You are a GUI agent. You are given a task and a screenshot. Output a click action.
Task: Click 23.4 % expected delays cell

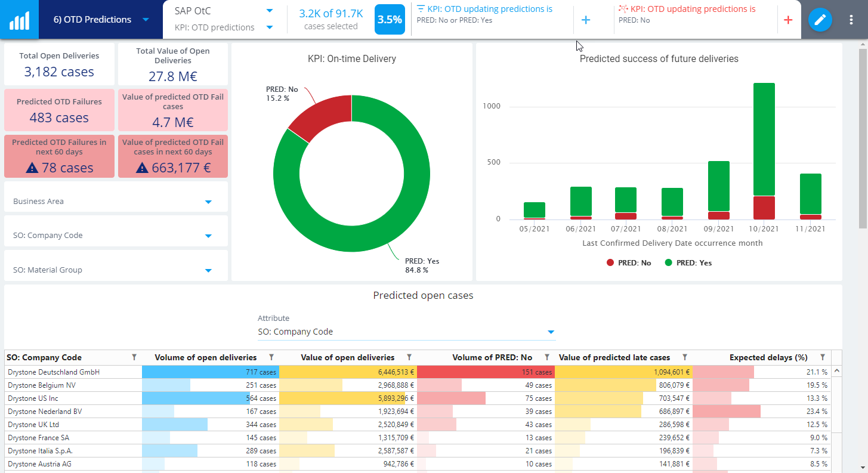coord(761,412)
